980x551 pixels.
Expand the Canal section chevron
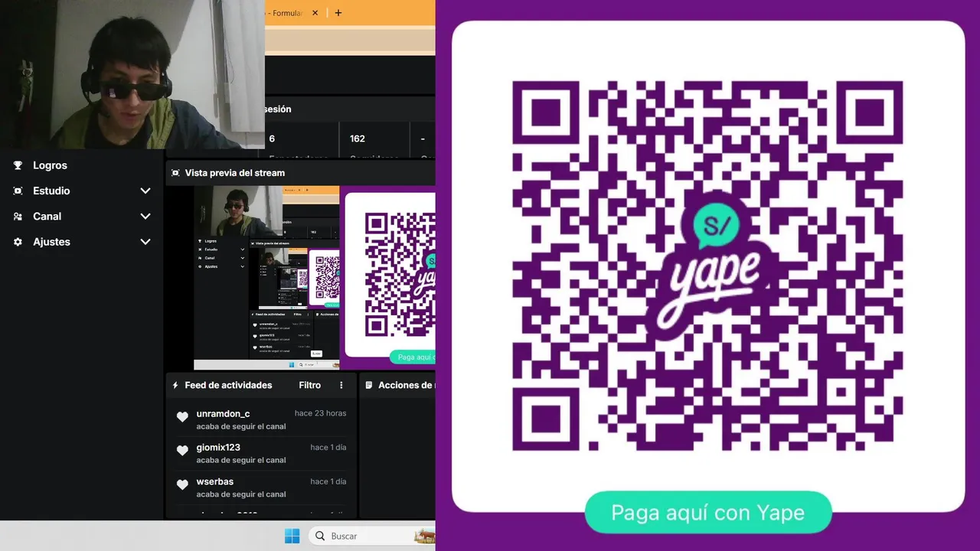coord(145,217)
